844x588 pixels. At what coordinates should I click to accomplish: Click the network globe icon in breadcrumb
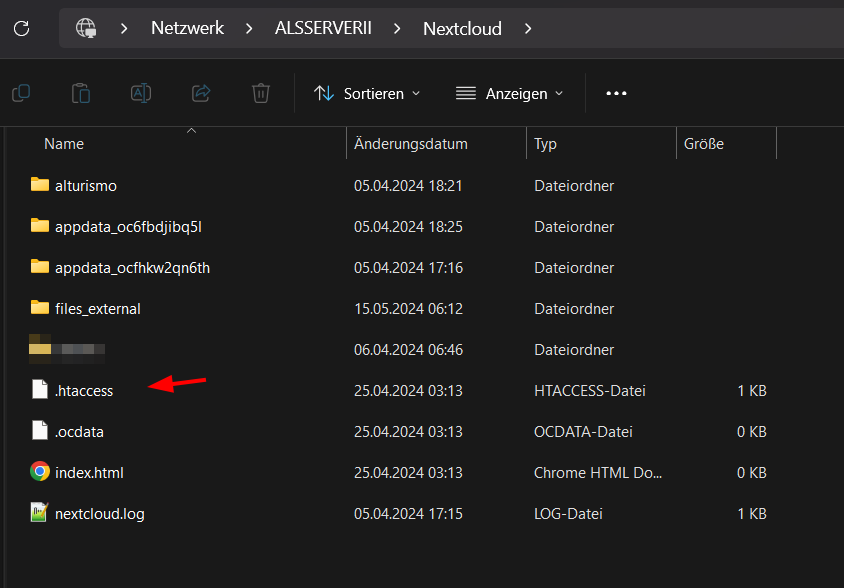click(x=86, y=28)
